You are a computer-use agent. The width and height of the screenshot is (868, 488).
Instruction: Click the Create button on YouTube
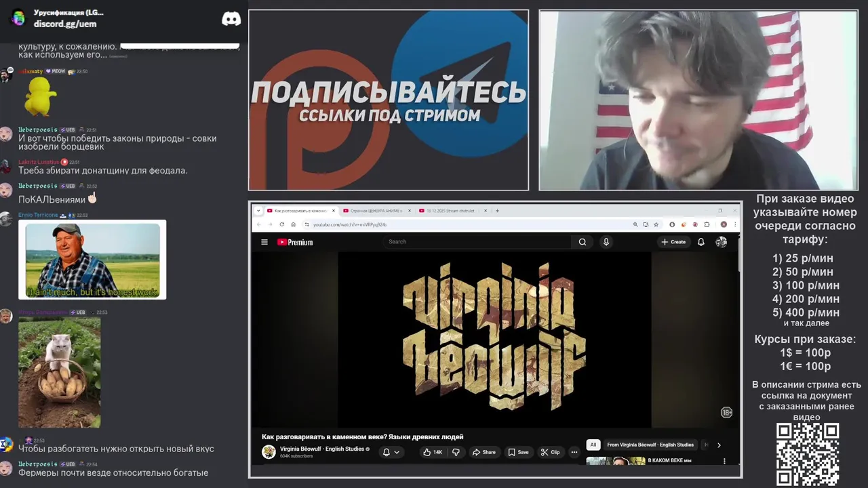673,242
